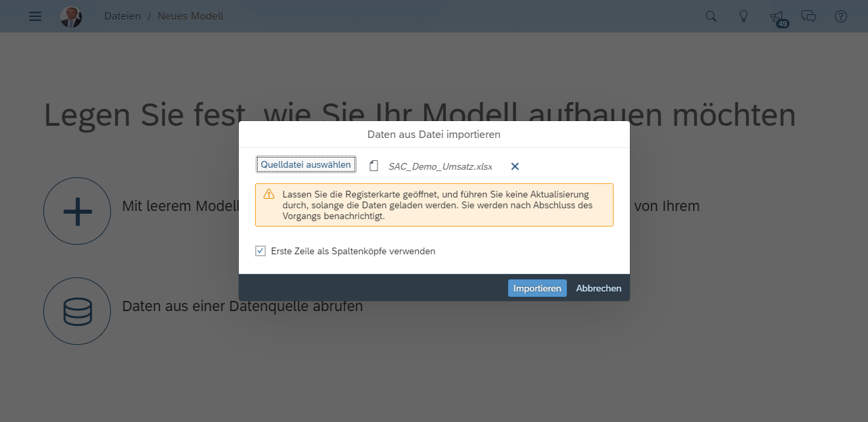The height and width of the screenshot is (422, 868).
Task: Open the discussions chat icon
Action: pos(808,16)
